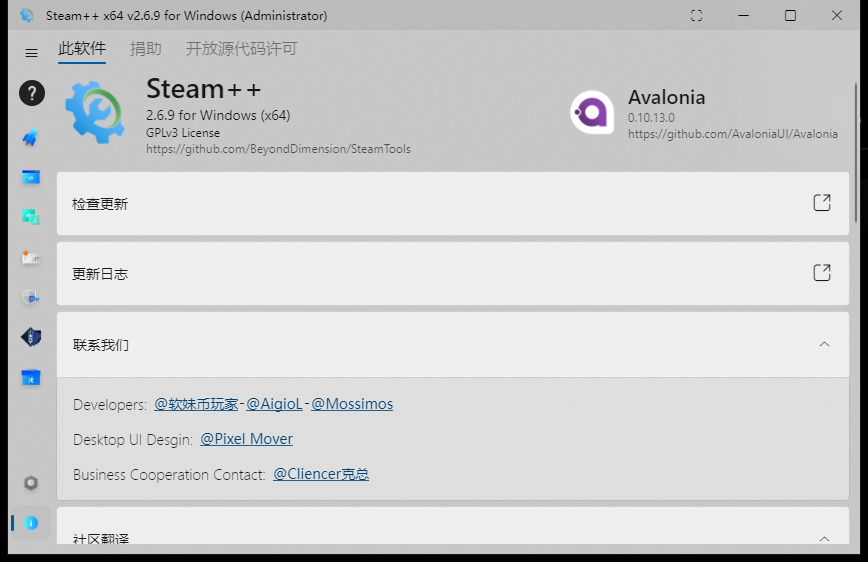Open the @Cliencer克总 contact link
The width and height of the screenshot is (868, 562).
point(321,475)
